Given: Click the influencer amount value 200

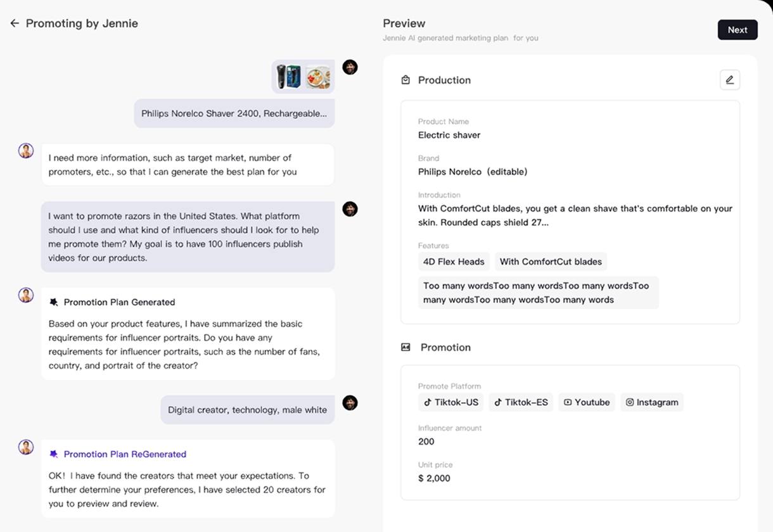Looking at the screenshot, I should pyautogui.click(x=426, y=441).
